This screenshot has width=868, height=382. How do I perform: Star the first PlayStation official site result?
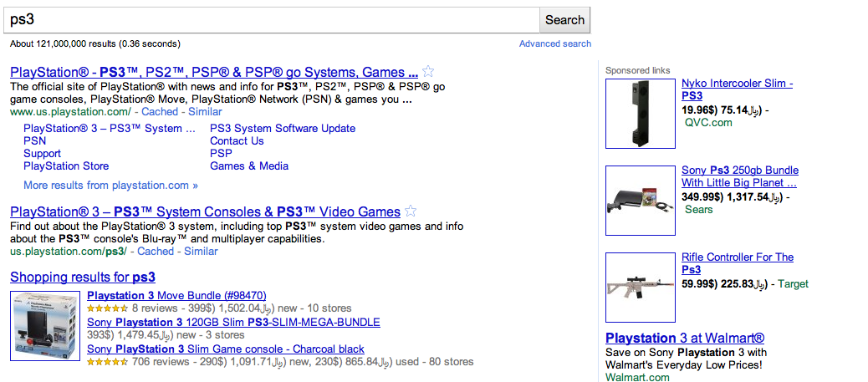(x=428, y=71)
